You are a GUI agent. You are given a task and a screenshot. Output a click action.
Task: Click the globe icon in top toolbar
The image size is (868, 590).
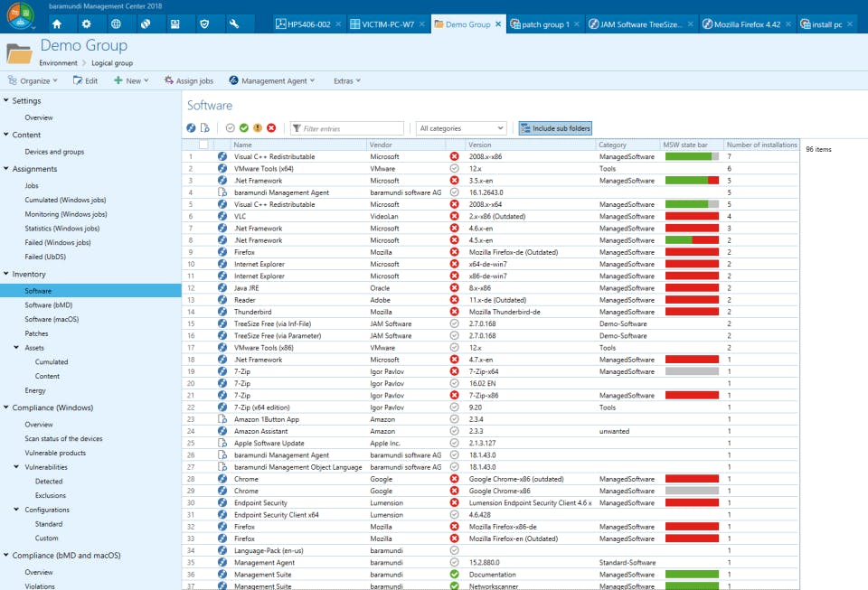116,24
